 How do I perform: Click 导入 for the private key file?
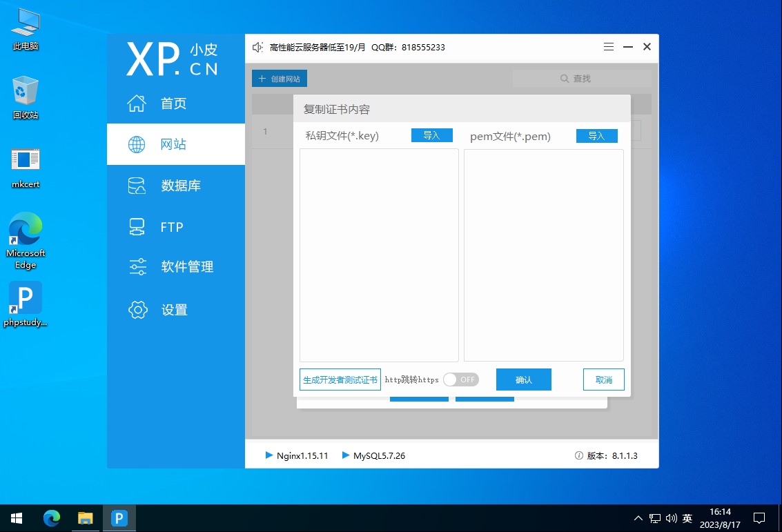coord(432,135)
